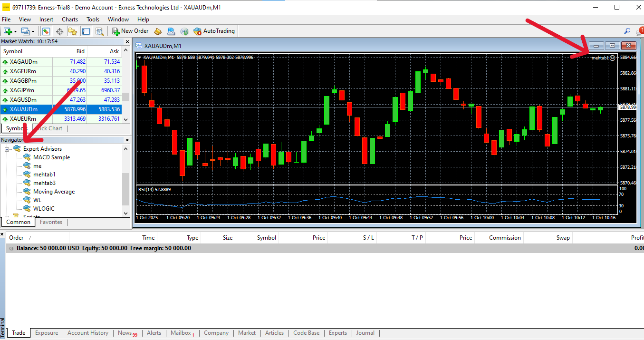The width and height of the screenshot is (644, 340).
Task: Click the MACD Sample expert advisor icon
Action: 27,157
